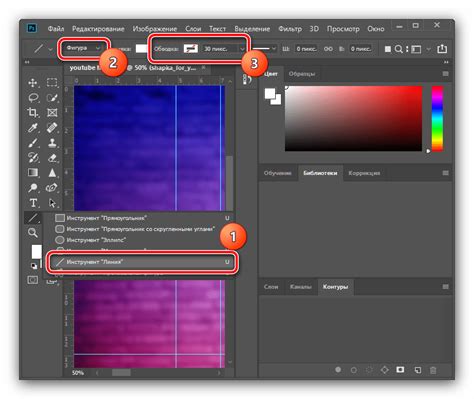
Task: Open the Редактирование menu
Action: click(x=98, y=29)
